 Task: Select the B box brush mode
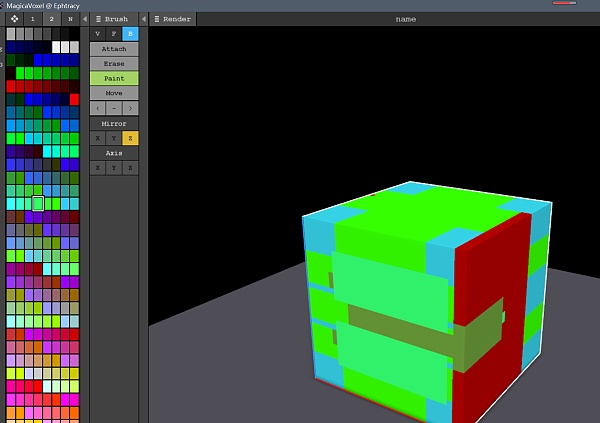coord(131,33)
